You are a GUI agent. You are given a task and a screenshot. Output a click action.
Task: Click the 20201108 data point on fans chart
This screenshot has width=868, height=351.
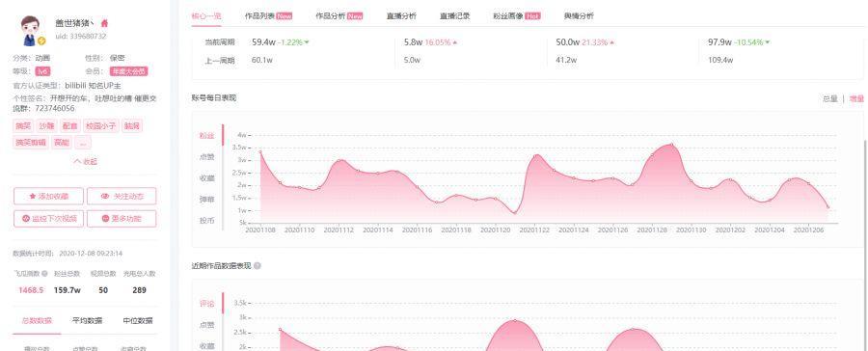[260, 151]
